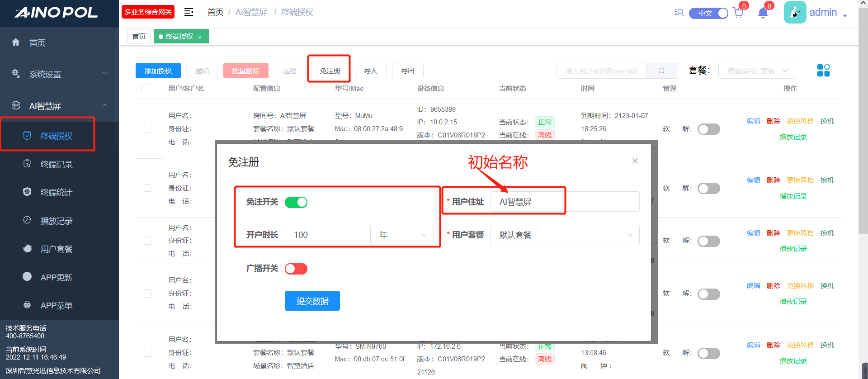The height and width of the screenshot is (379, 868).
Task: Click the 添加授权 button
Action: click(x=158, y=71)
